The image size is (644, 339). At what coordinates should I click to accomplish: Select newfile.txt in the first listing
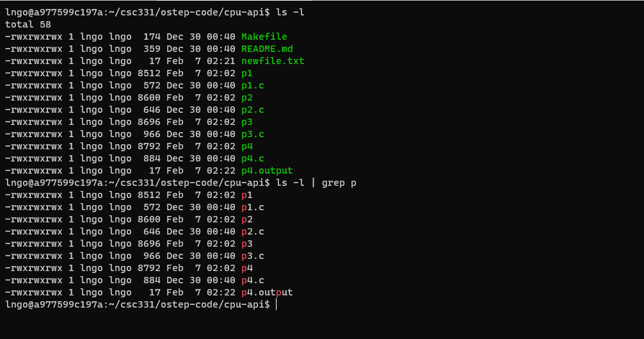point(273,61)
